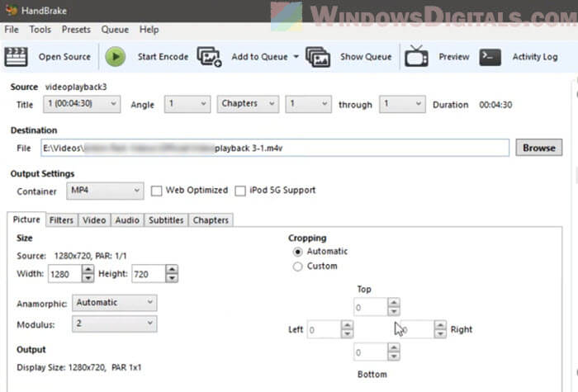Switch to the Subtitles tab

click(x=166, y=220)
